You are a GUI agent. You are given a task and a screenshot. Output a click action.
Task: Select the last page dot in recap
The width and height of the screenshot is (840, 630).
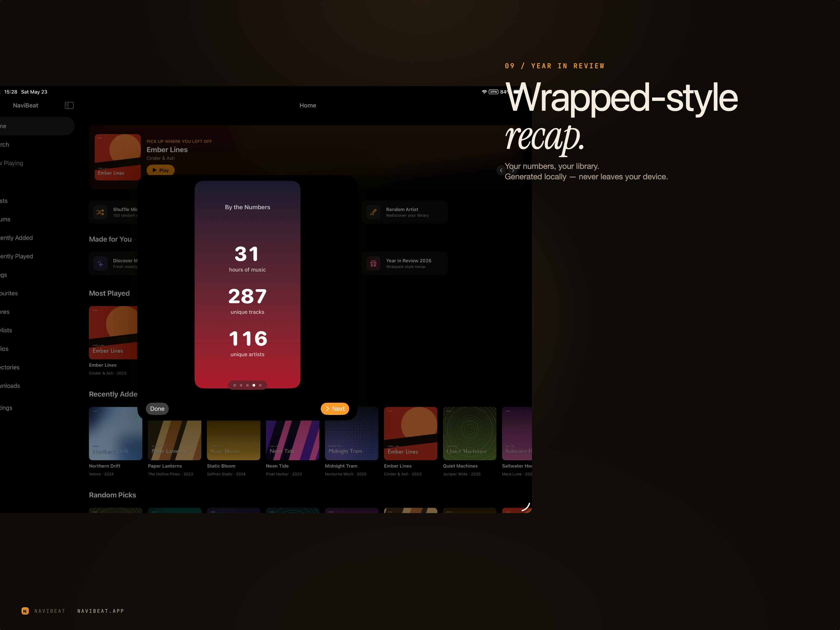pyautogui.click(x=260, y=385)
